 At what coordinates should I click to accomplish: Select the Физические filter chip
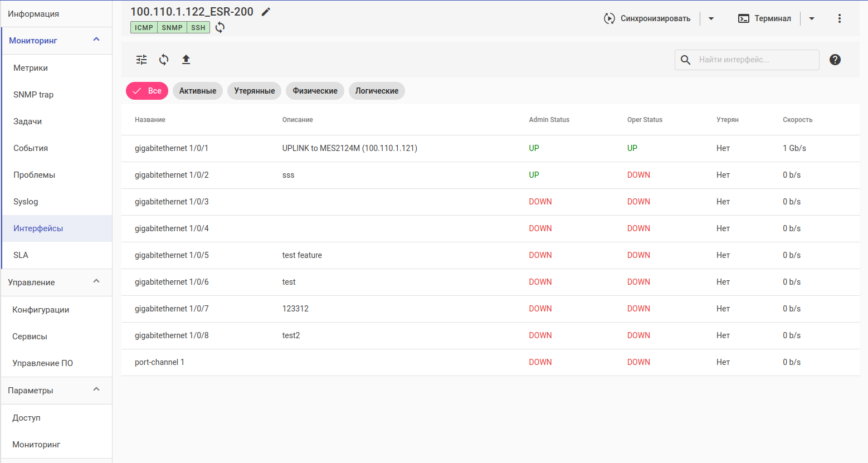[x=315, y=91]
